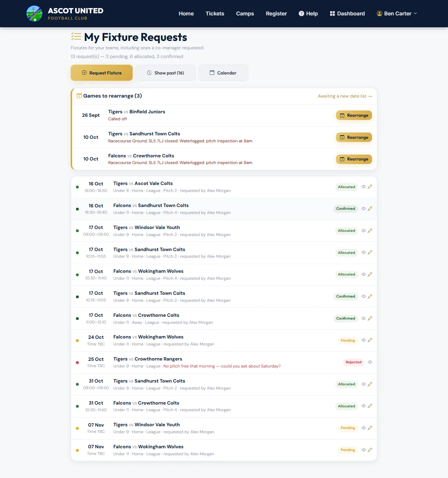Image resolution: width=448 pixels, height=478 pixels.
Task: Edit the 17 Oct Falcons vs Wokingham Wolves fixture
Action: pyautogui.click(x=370, y=274)
